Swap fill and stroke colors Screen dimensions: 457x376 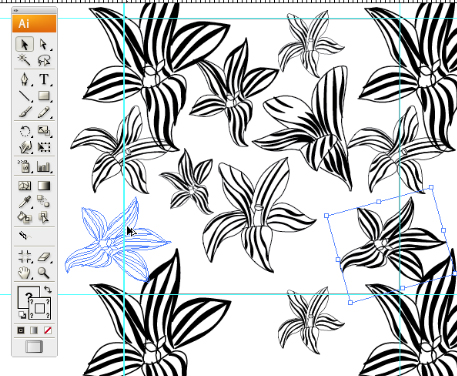tap(48, 289)
